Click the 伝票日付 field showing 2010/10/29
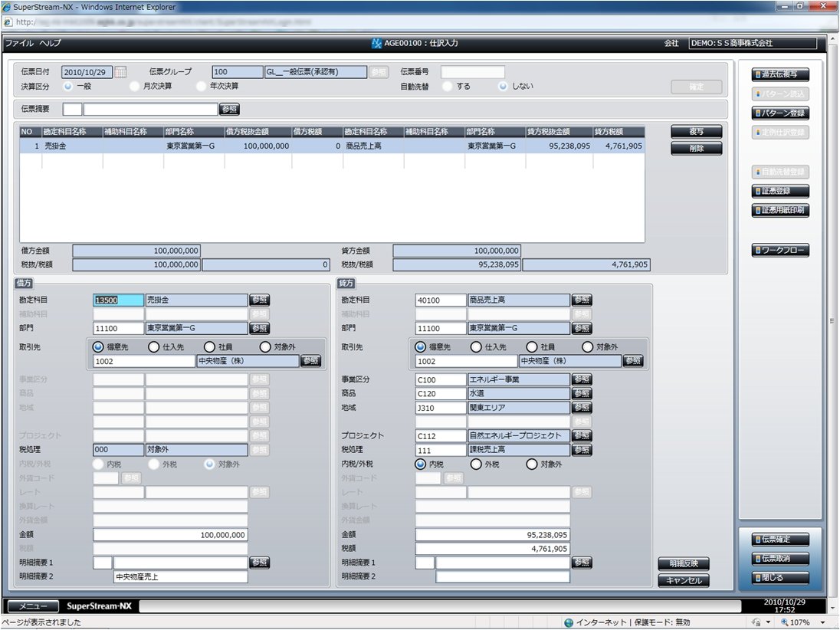This screenshot has width=840, height=630. tap(87, 72)
